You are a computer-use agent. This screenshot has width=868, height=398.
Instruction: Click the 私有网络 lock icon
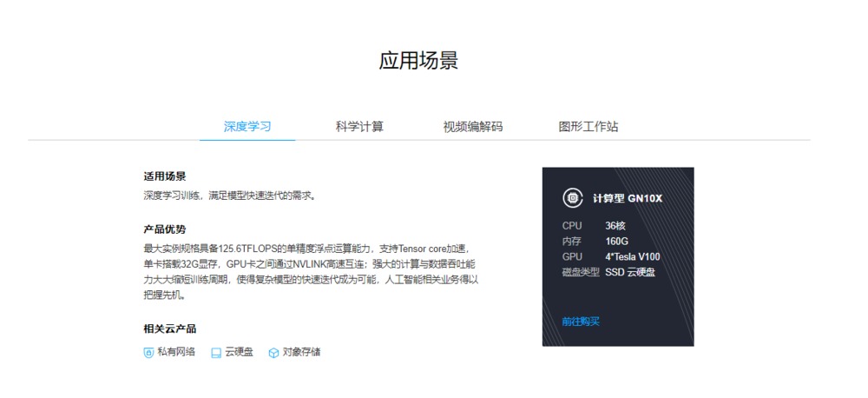(148, 353)
